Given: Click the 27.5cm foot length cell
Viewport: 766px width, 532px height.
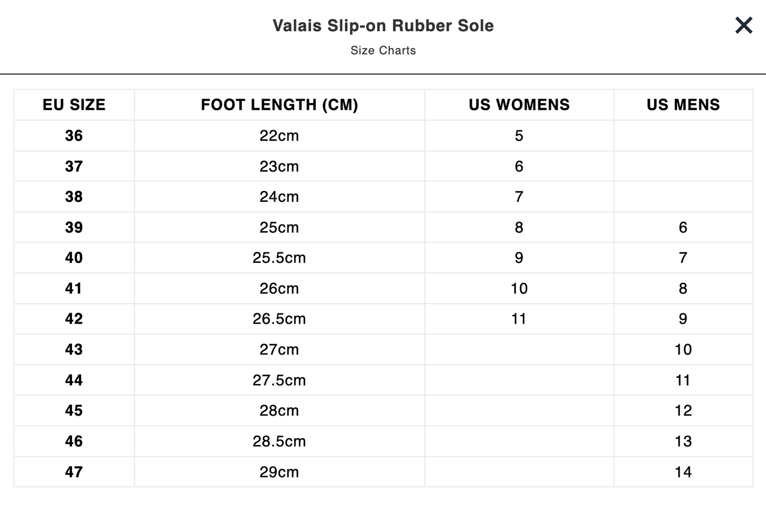Looking at the screenshot, I should coord(279,380).
